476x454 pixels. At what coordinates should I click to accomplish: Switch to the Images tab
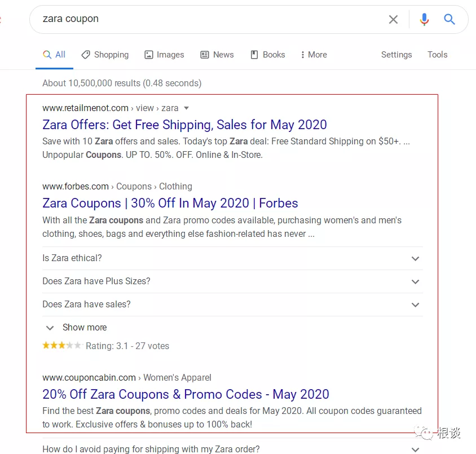164,55
